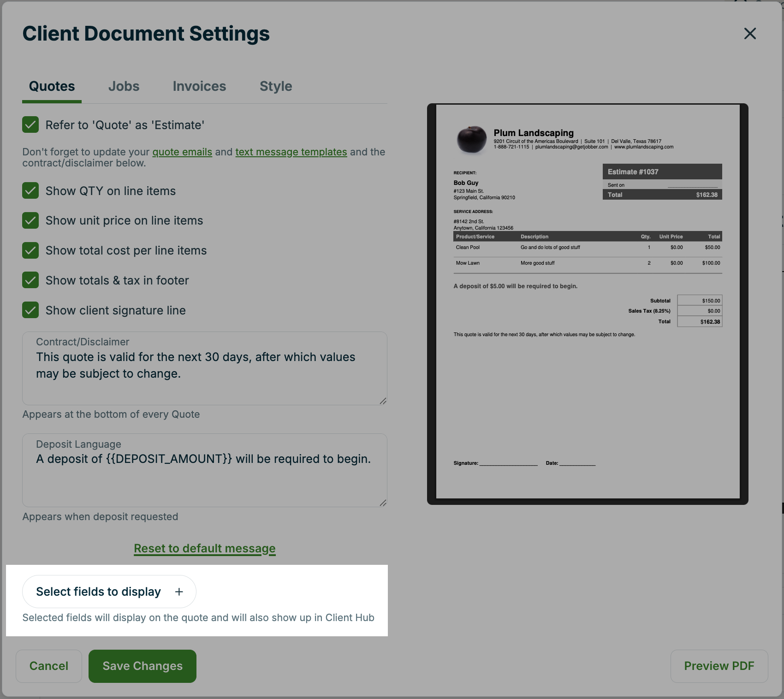Uncheck Refer to 'Quote' as 'Estimate'

[30, 124]
